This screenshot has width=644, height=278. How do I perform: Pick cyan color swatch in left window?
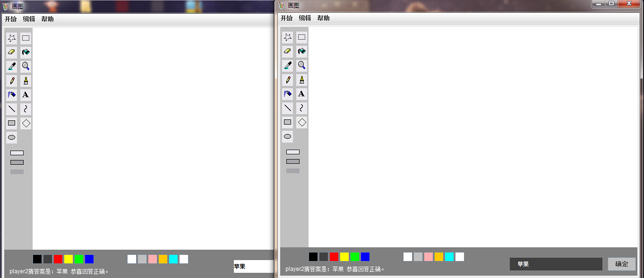coord(173,259)
